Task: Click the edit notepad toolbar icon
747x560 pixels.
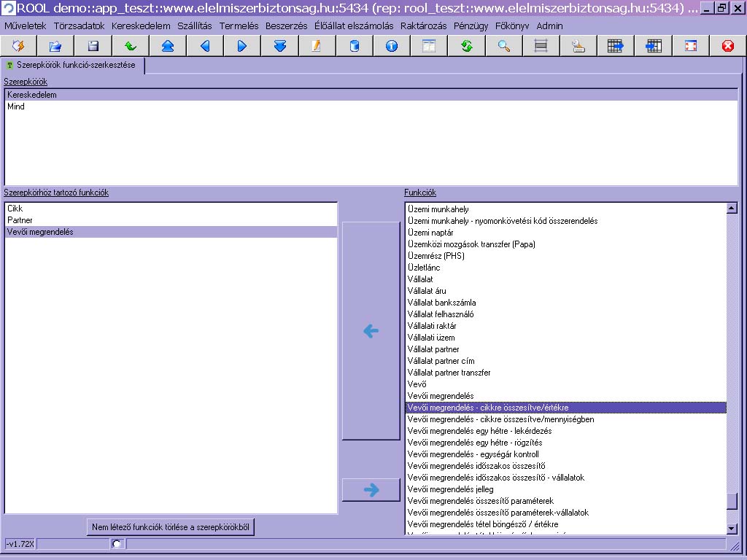Action: [x=317, y=46]
